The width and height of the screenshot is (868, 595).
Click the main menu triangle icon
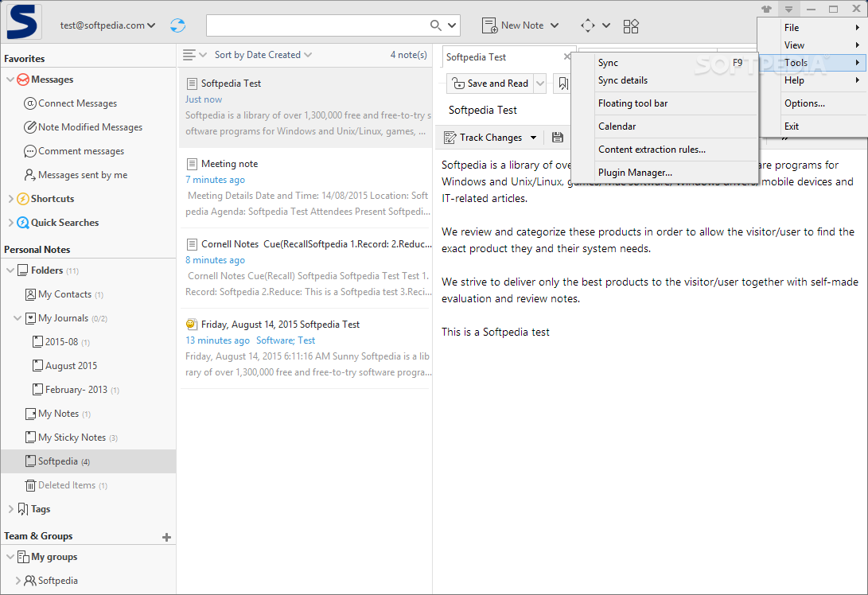pos(789,10)
